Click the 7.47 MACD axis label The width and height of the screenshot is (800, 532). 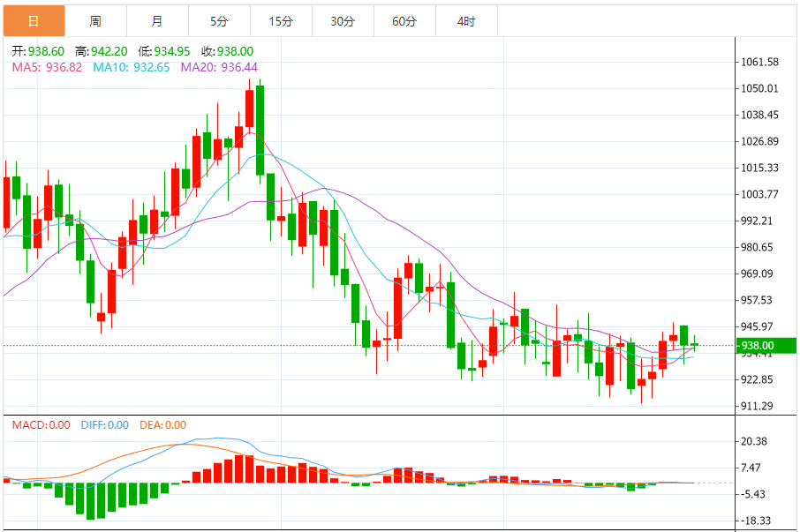click(x=751, y=468)
